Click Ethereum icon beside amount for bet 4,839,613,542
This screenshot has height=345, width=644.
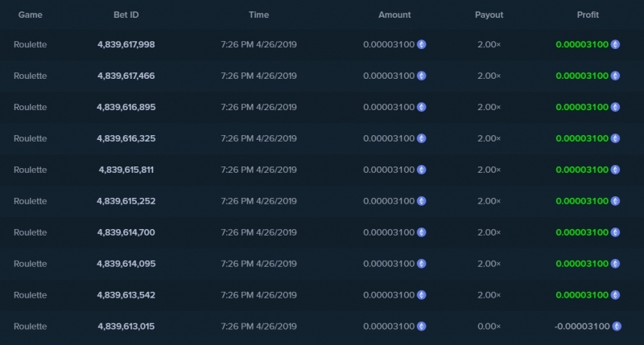421,295
